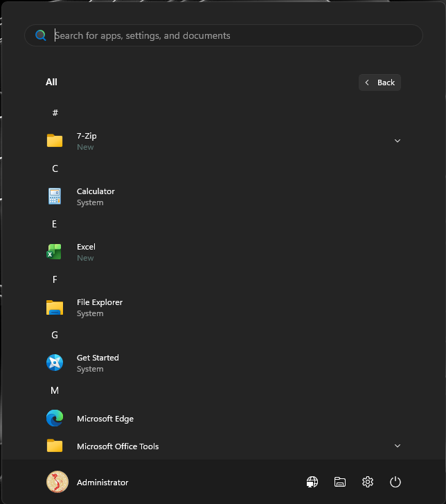Select the Microsoft Edge label text
This screenshot has width=446, height=504.
(x=105, y=419)
